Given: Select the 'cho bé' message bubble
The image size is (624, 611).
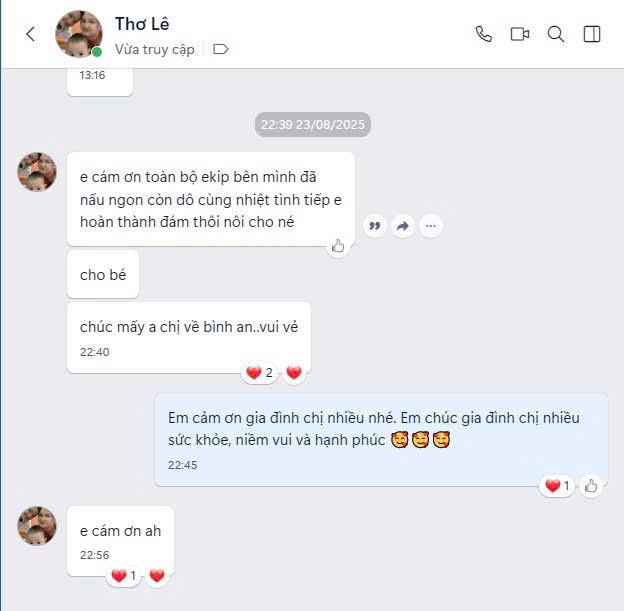Looking at the screenshot, I should point(103,275).
